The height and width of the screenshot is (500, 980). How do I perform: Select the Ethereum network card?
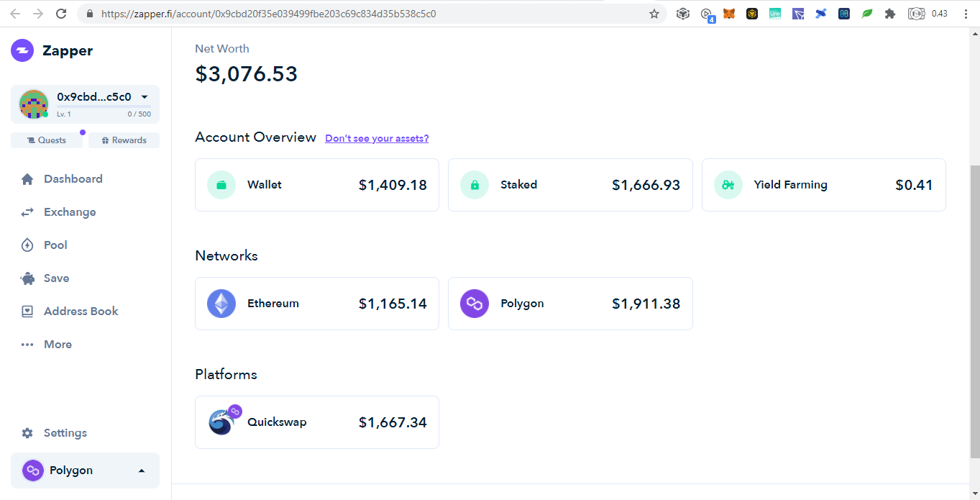click(317, 304)
